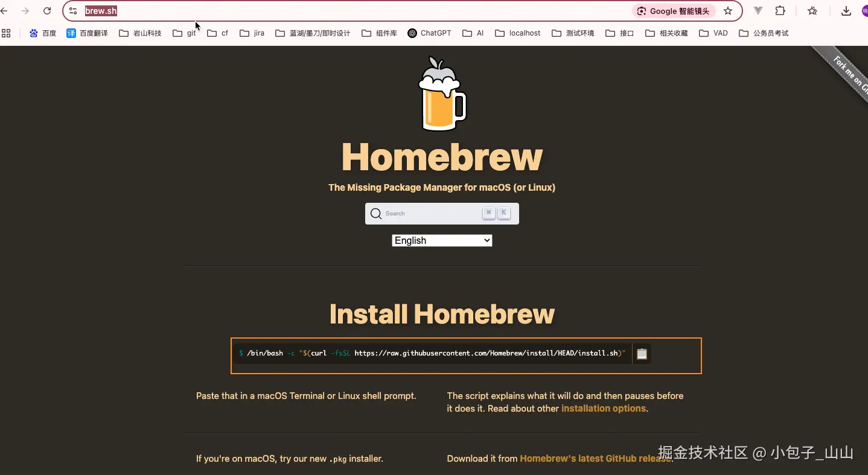Click 'Paste that in a macOS Terminal' text
The image size is (868, 475).
tap(306, 396)
